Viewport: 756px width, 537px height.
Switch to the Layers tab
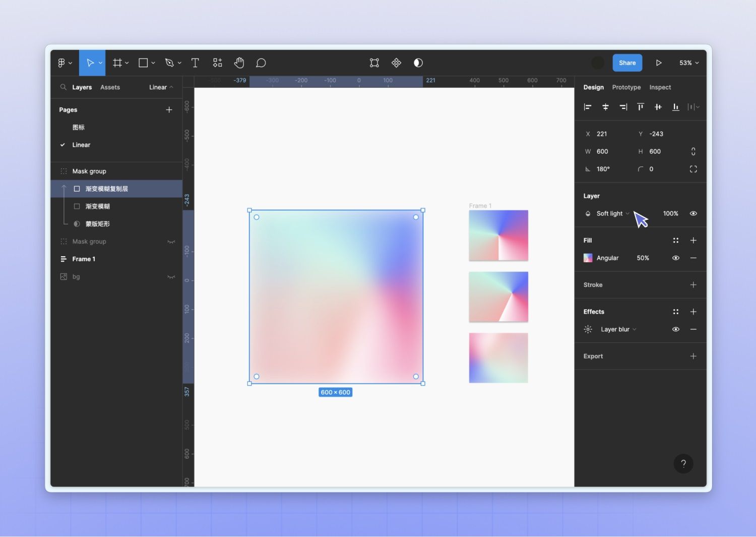coord(82,87)
